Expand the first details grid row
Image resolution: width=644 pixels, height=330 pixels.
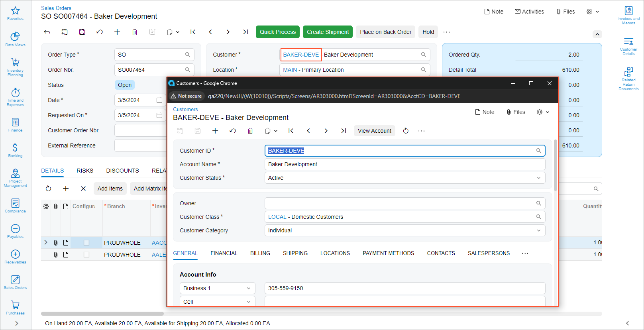[46, 242]
